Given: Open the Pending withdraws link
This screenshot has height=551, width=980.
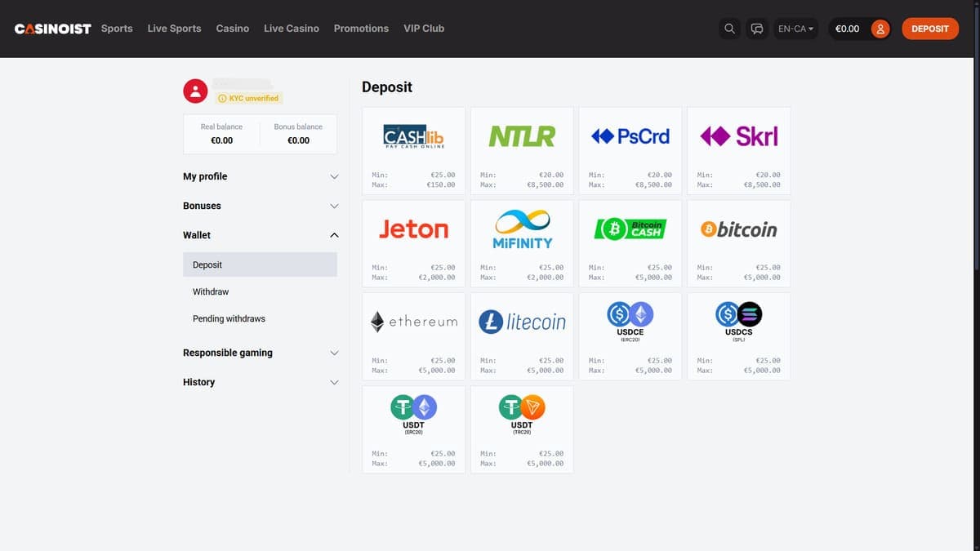Looking at the screenshot, I should coord(229,318).
